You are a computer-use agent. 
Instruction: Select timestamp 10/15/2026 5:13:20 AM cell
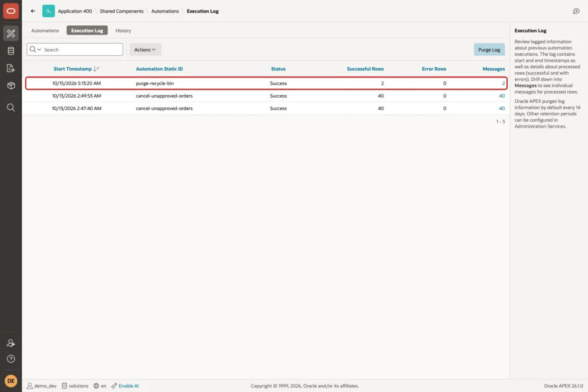(x=76, y=83)
